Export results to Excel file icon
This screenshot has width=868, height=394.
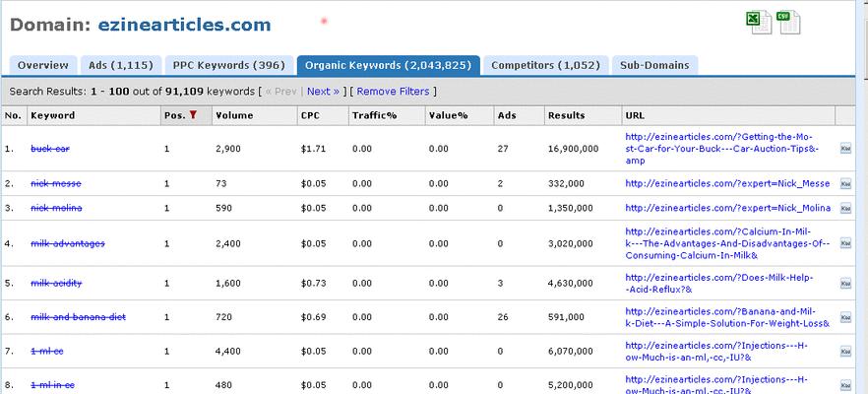point(759,23)
